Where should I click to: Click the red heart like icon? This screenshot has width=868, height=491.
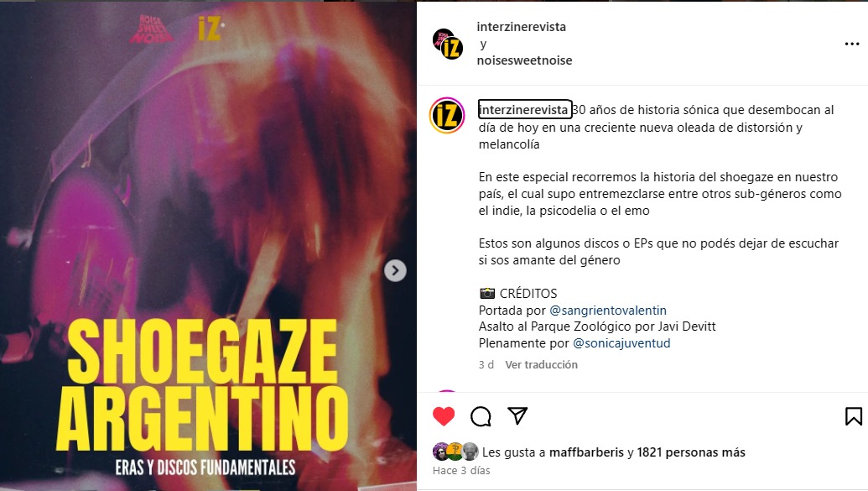444,416
